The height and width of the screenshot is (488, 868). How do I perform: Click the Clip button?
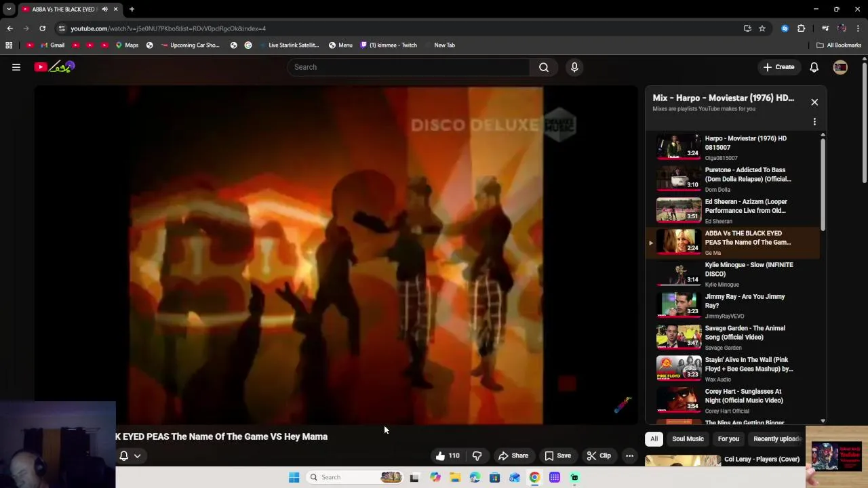599,455
